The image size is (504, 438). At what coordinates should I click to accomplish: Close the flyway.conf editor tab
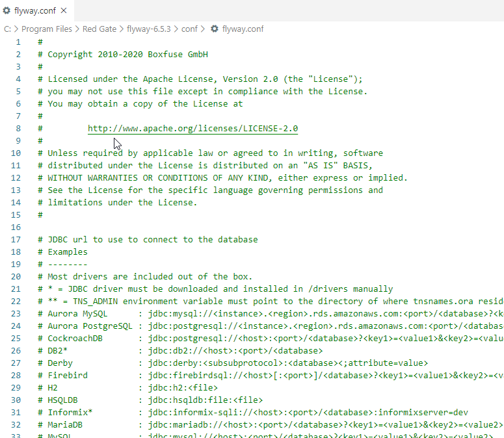coord(64,10)
